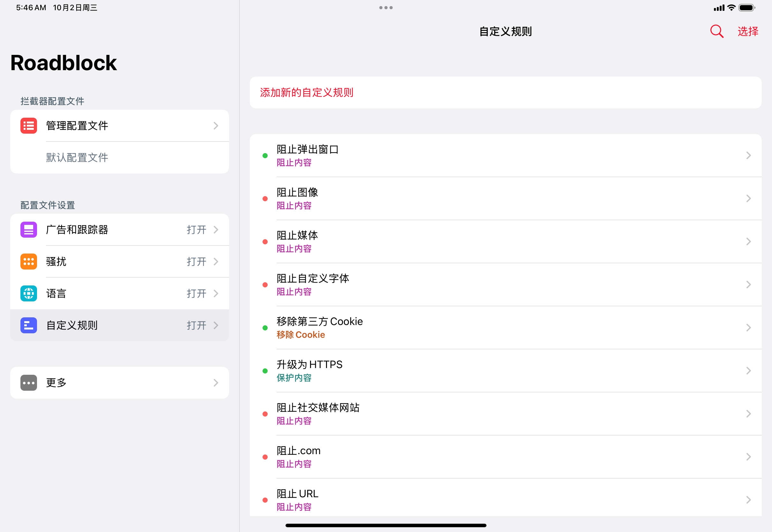This screenshot has width=772, height=532.
Task: Open chevron on 阻止社交媒体网站 row
Action: pos(748,414)
